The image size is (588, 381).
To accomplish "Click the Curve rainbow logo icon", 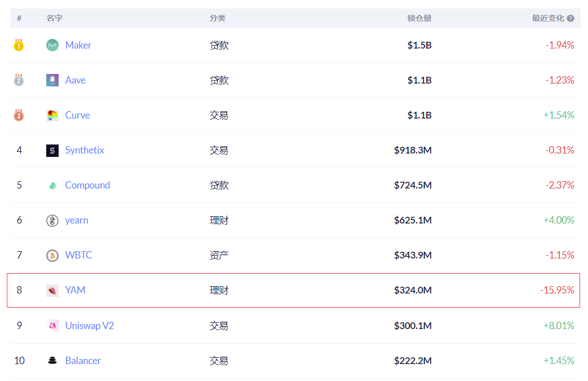I will click(52, 115).
